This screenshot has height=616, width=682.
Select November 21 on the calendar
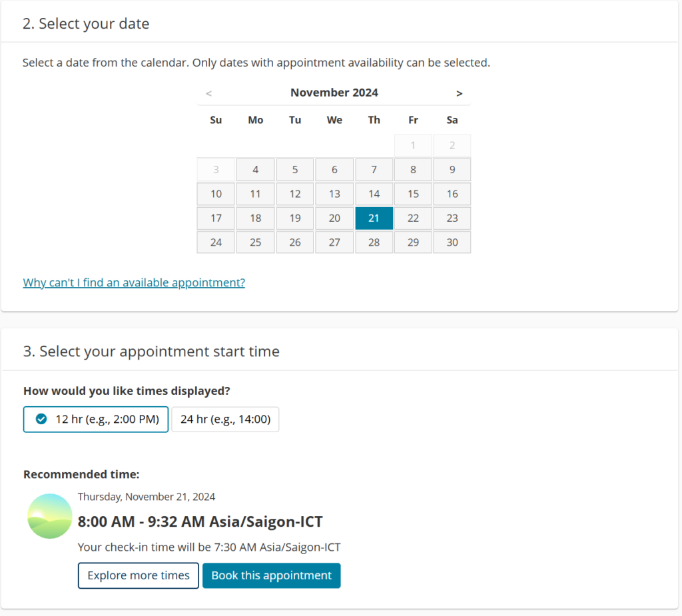click(x=374, y=218)
